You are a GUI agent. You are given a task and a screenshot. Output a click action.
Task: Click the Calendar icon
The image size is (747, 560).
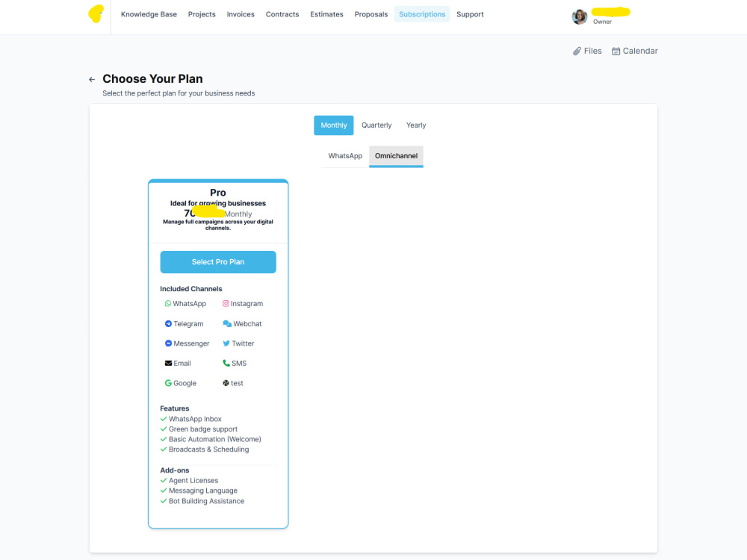[616, 51]
